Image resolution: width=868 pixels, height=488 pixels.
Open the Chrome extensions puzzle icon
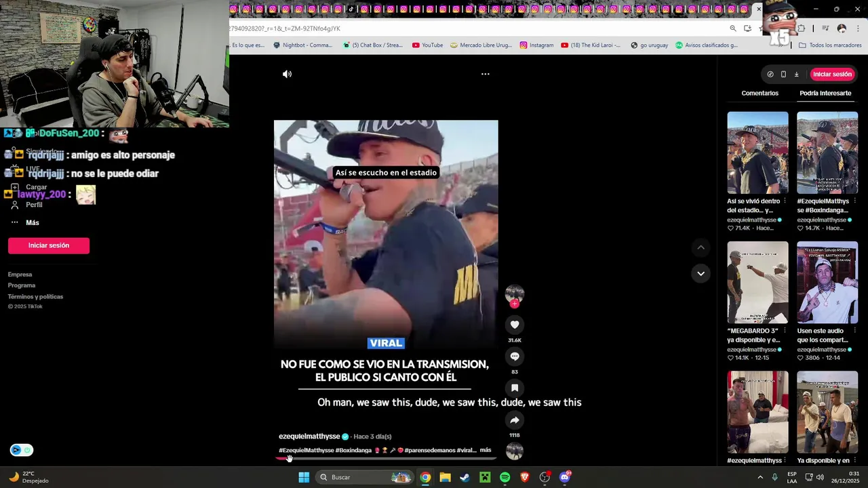pos(801,28)
